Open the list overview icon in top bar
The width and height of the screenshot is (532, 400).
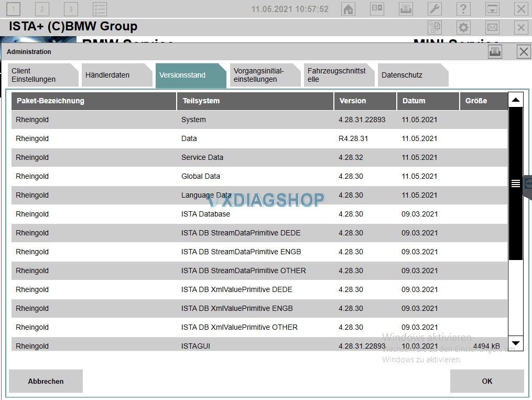coord(100,9)
